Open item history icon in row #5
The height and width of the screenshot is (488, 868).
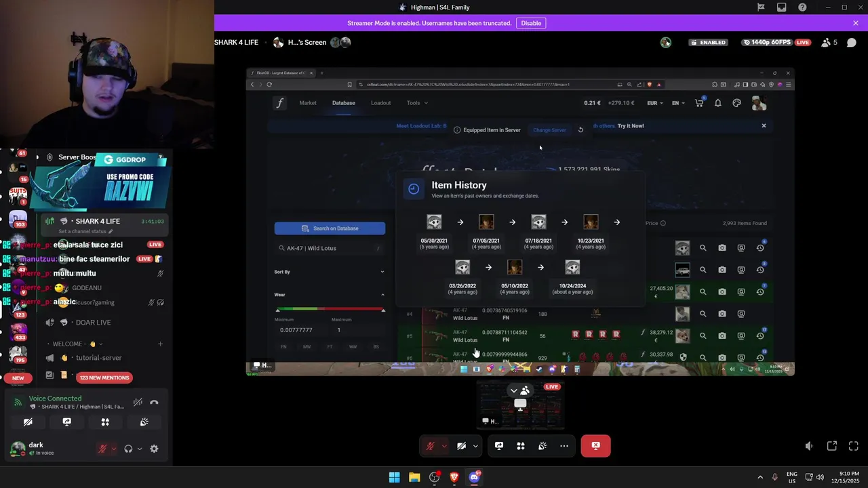[760, 335]
